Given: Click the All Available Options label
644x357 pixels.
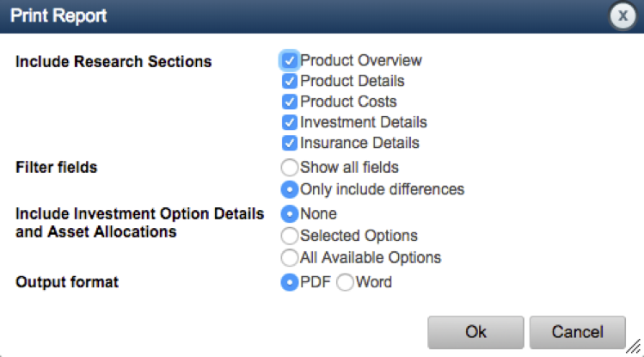Looking at the screenshot, I should (x=370, y=257).
